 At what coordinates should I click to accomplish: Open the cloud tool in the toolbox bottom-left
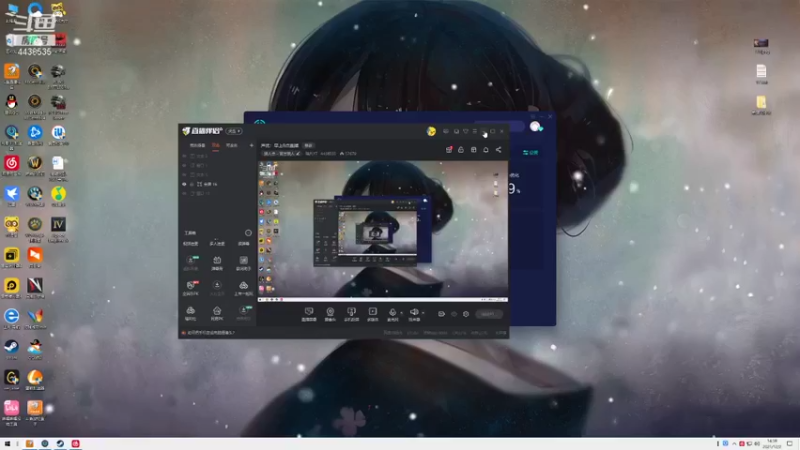pyautogui.click(x=190, y=313)
